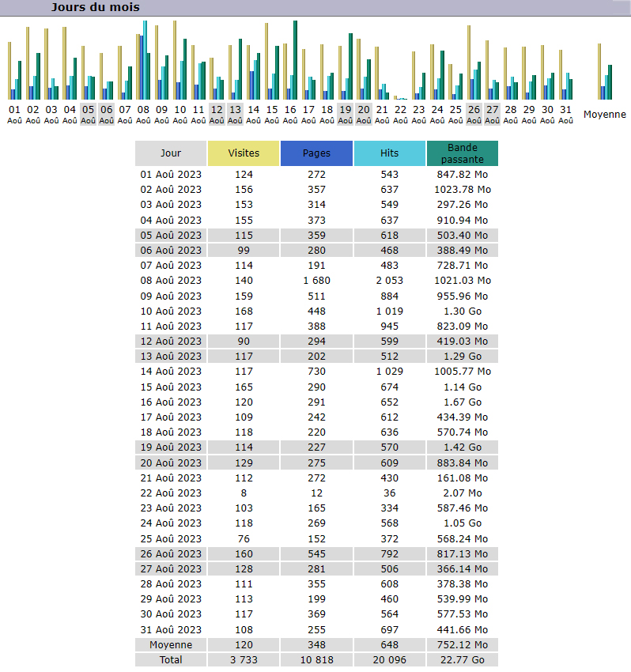Click bandwidth value "1023.78 Mo"
This screenshot has width=631, height=672.
pyautogui.click(x=463, y=190)
